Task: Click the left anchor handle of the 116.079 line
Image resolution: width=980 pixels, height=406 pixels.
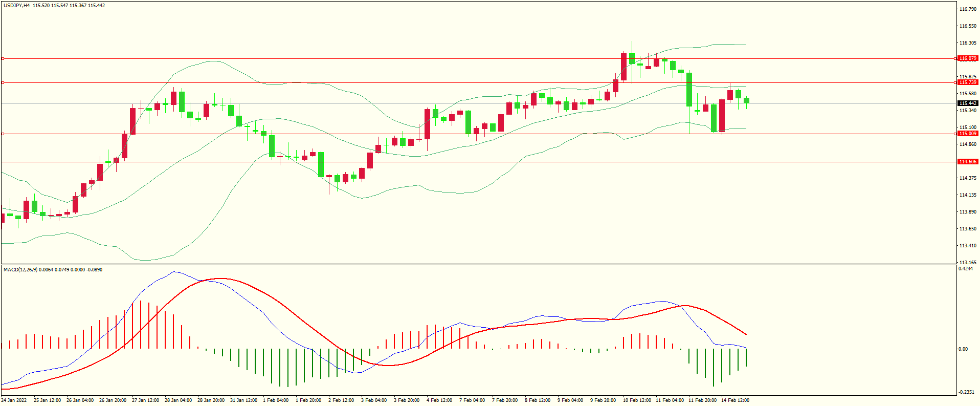Action: 3,58
